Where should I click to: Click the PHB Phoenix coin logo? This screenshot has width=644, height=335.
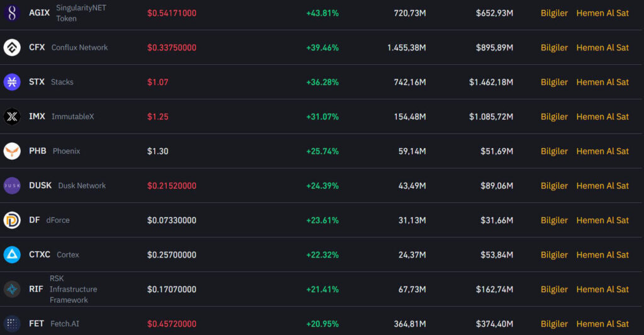(12, 151)
